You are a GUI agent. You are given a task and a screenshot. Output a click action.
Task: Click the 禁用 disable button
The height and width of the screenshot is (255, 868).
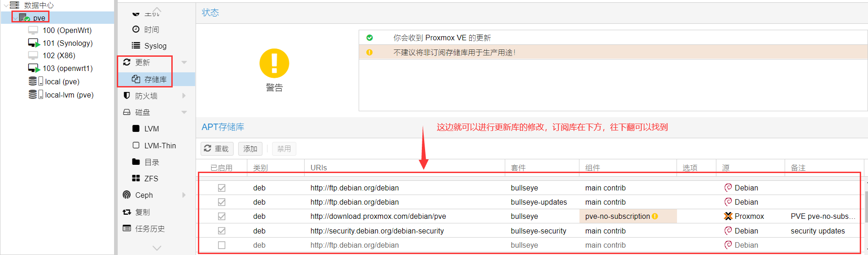pos(284,149)
